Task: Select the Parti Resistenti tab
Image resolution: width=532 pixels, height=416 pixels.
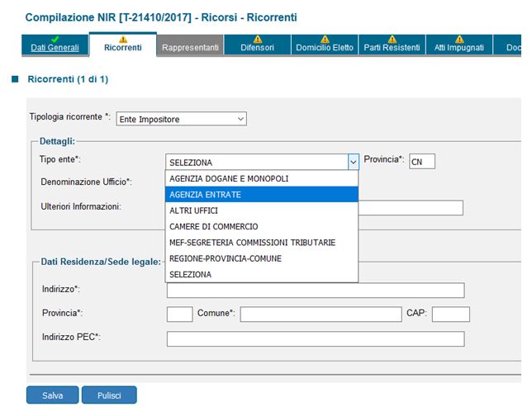Action: pyautogui.click(x=392, y=48)
